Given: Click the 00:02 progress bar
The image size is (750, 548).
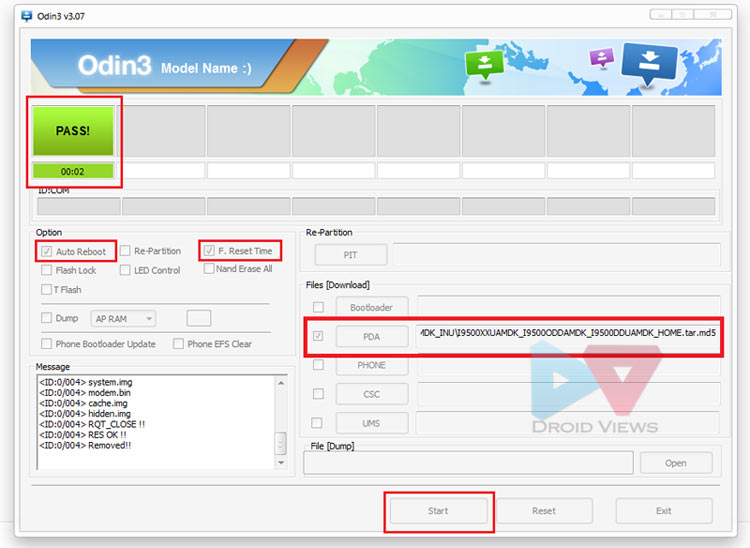Looking at the screenshot, I should pyautogui.click(x=73, y=171).
